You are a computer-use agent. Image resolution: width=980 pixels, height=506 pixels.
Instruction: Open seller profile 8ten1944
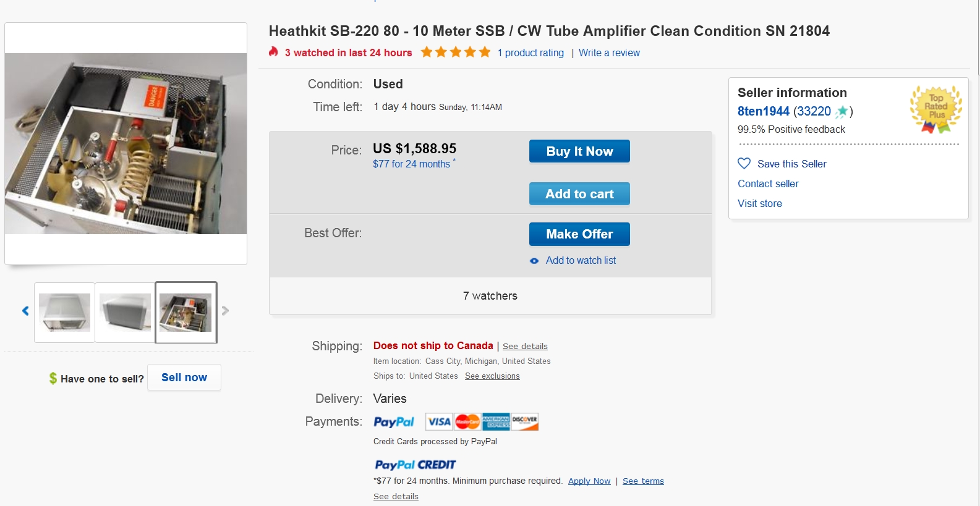pyautogui.click(x=763, y=111)
